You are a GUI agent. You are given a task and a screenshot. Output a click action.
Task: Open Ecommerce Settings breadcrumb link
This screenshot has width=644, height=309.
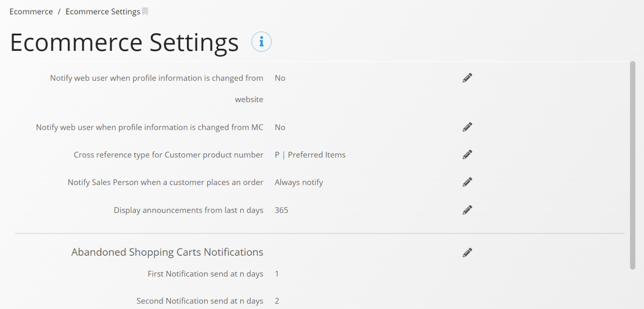click(103, 12)
